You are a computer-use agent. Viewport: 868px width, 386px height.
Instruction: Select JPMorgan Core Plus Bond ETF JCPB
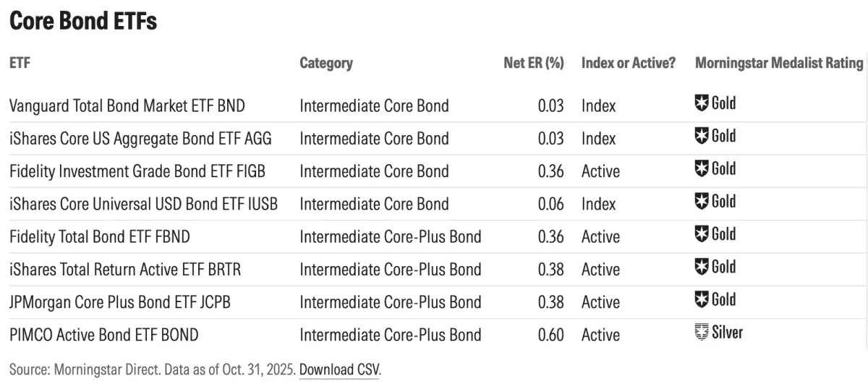coord(120,302)
